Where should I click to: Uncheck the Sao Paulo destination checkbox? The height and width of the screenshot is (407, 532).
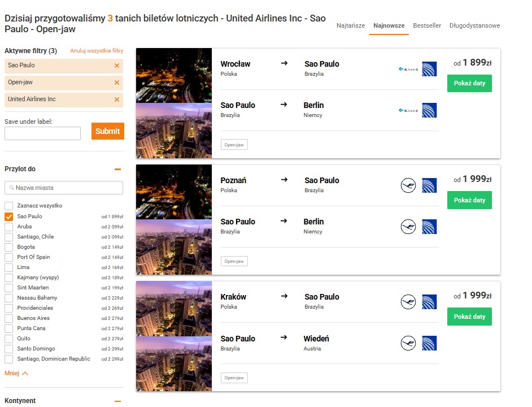pyautogui.click(x=9, y=217)
